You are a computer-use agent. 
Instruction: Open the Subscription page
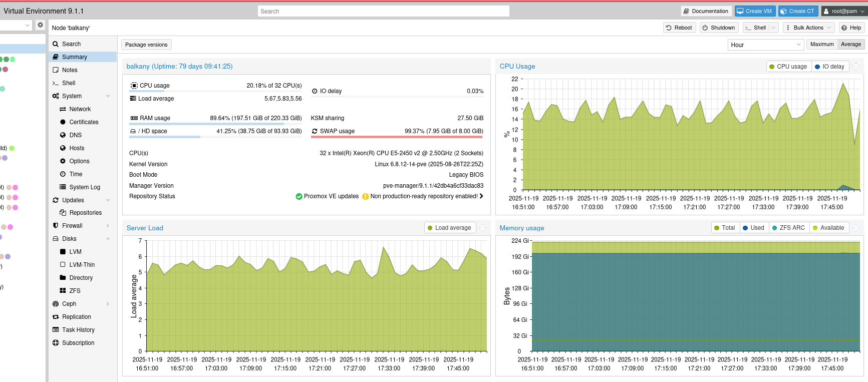78,343
